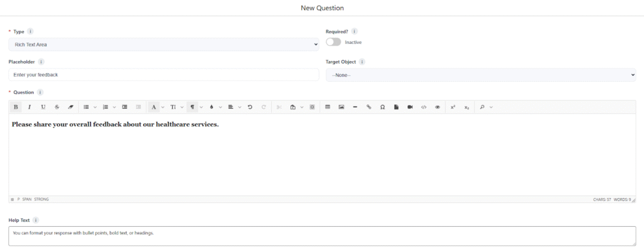The height and width of the screenshot is (252, 644).
Task: Apply superscript formatting
Action: [453, 107]
